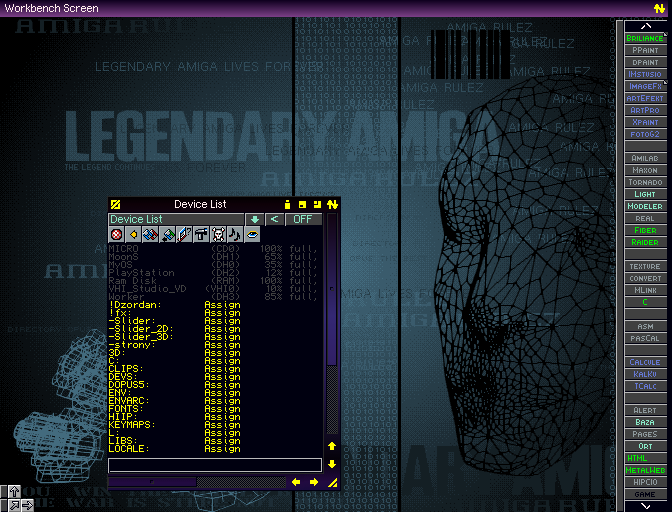Click the MetalWeb button
The image size is (672, 512).
[645, 470]
